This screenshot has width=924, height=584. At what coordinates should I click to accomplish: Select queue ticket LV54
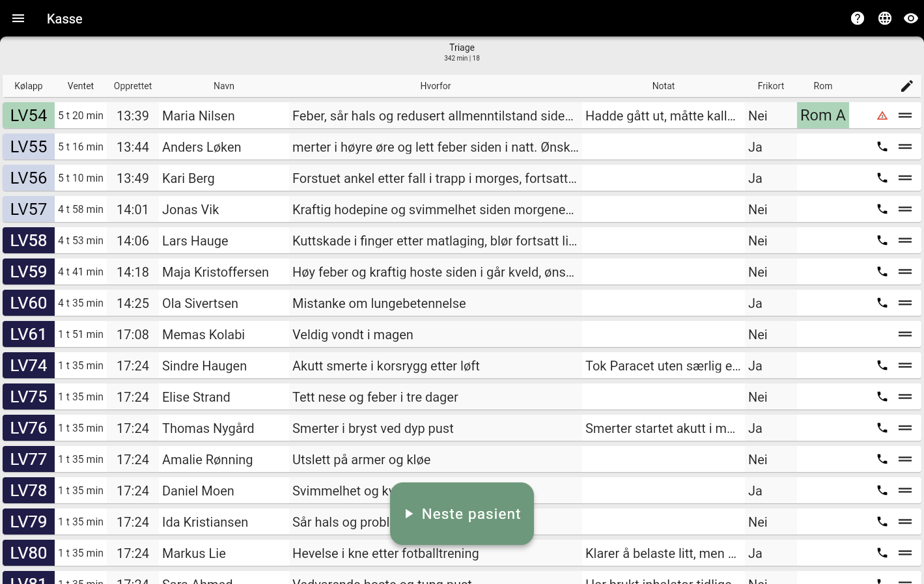(x=29, y=115)
